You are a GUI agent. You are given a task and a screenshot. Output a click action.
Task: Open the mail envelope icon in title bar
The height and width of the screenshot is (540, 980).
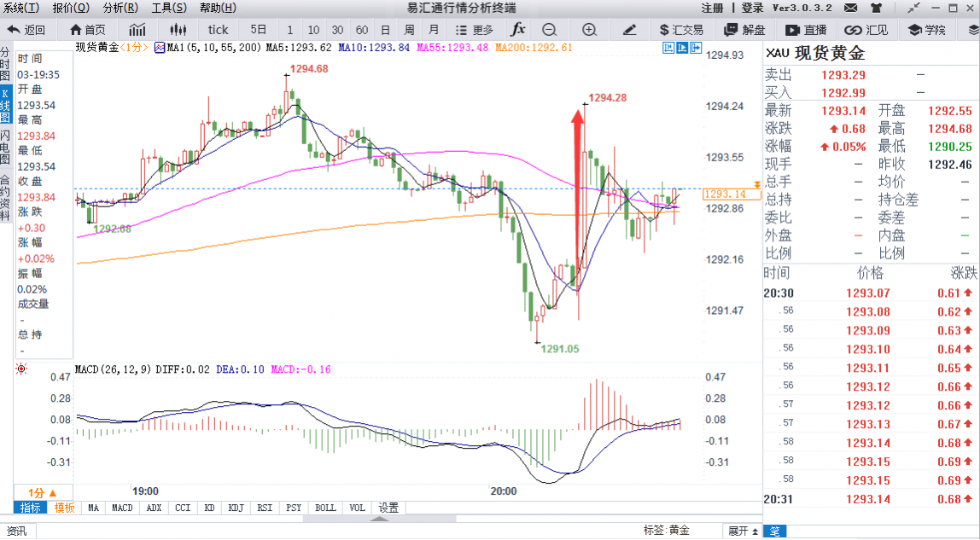tap(853, 8)
